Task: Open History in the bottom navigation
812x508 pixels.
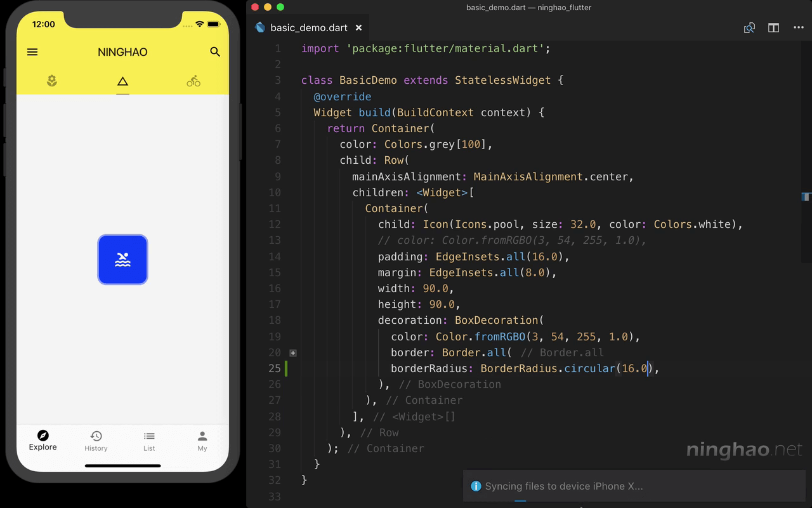Action: point(96,440)
